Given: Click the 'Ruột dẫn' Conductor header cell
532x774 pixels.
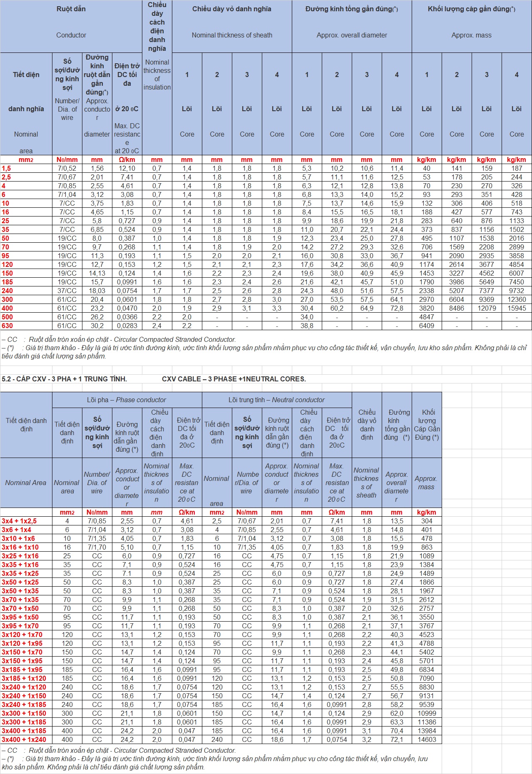Looking at the screenshot, I should tap(71, 26).
